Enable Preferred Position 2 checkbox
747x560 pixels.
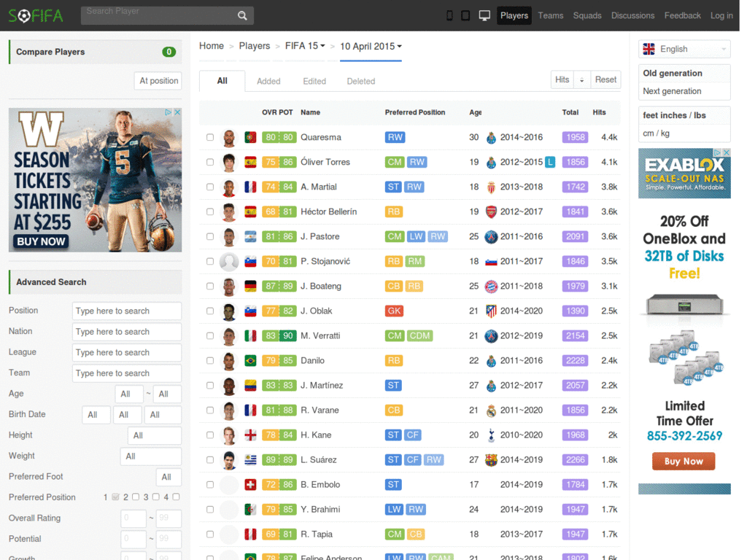[x=135, y=497]
